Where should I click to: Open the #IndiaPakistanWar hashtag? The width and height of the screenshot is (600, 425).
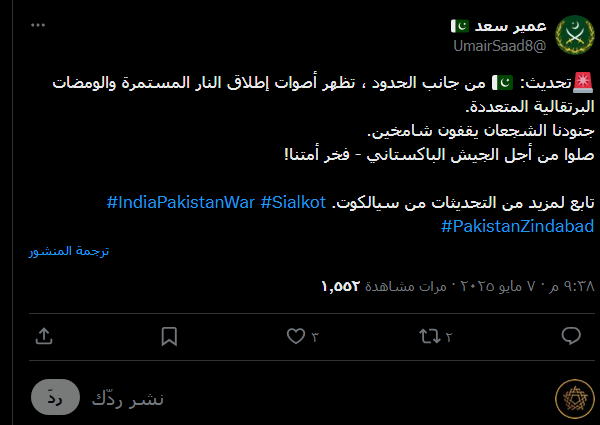181,204
